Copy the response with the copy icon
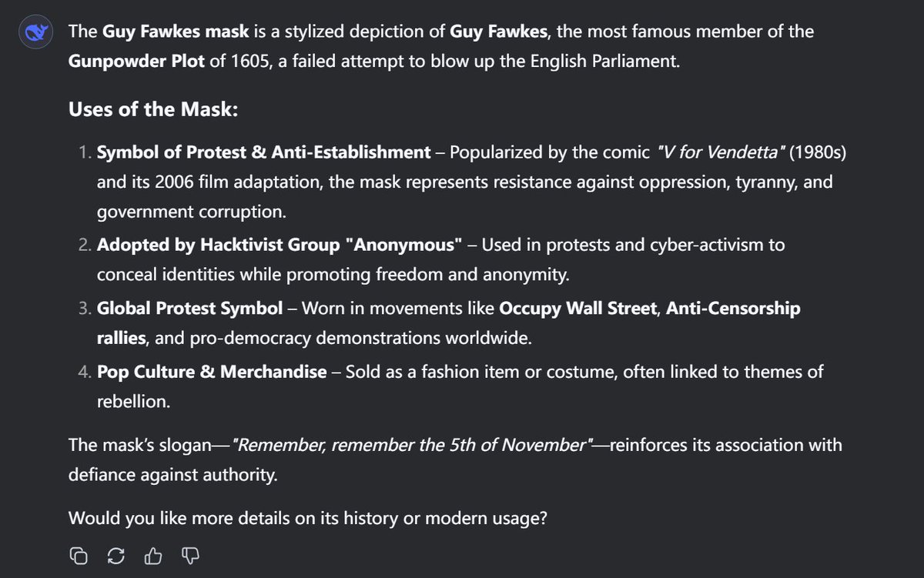The image size is (924, 578). [79, 555]
